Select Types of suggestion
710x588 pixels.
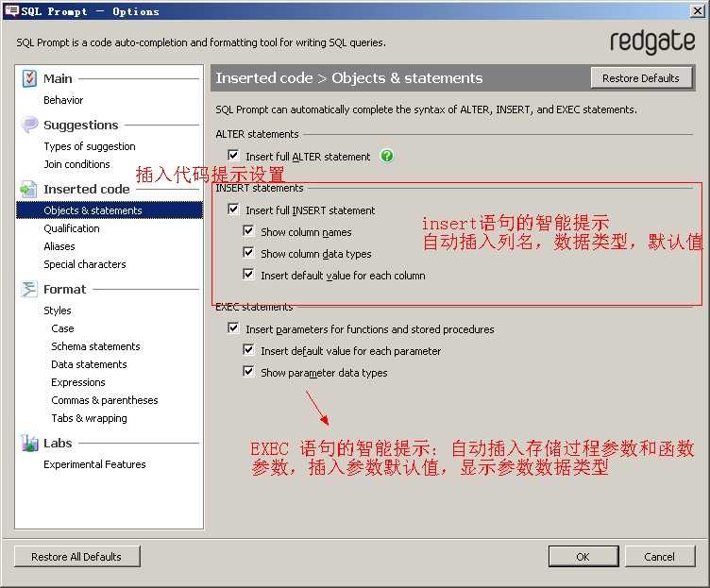tap(90, 146)
